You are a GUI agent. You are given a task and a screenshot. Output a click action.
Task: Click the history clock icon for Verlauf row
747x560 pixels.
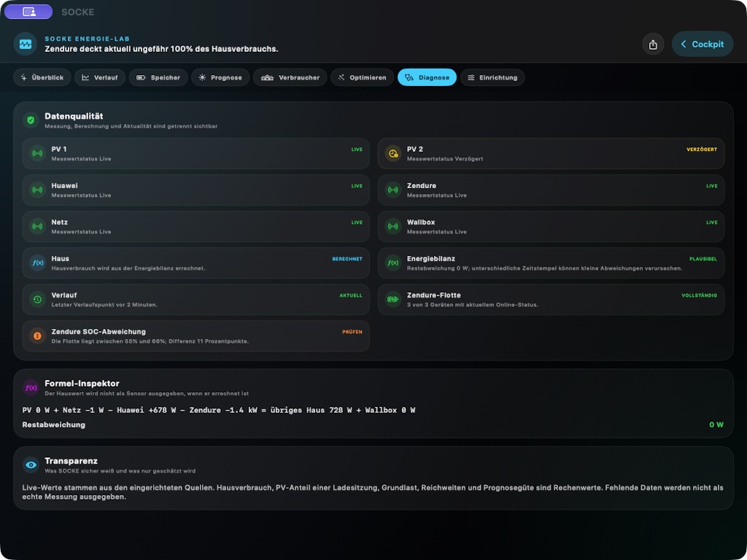pyautogui.click(x=37, y=300)
